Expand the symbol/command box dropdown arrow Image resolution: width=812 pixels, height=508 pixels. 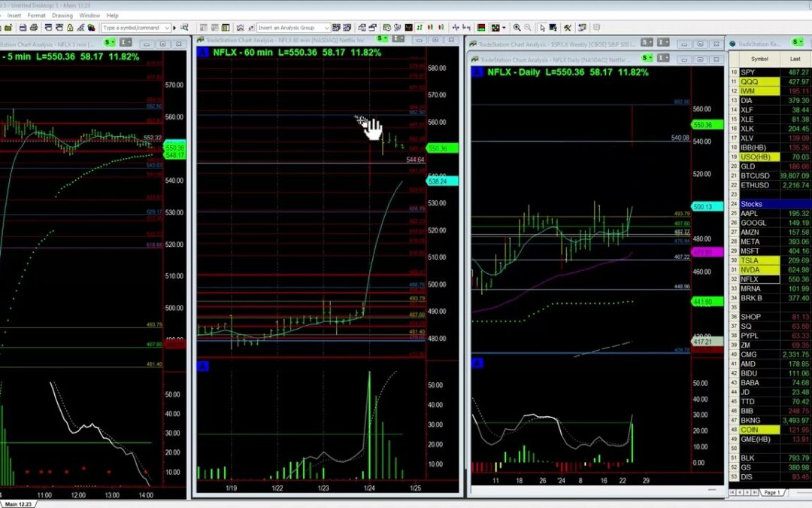tap(167, 28)
